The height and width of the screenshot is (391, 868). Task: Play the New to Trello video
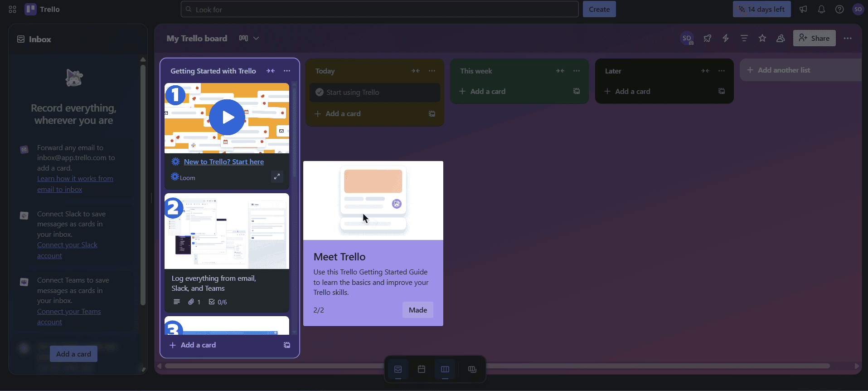(x=227, y=117)
